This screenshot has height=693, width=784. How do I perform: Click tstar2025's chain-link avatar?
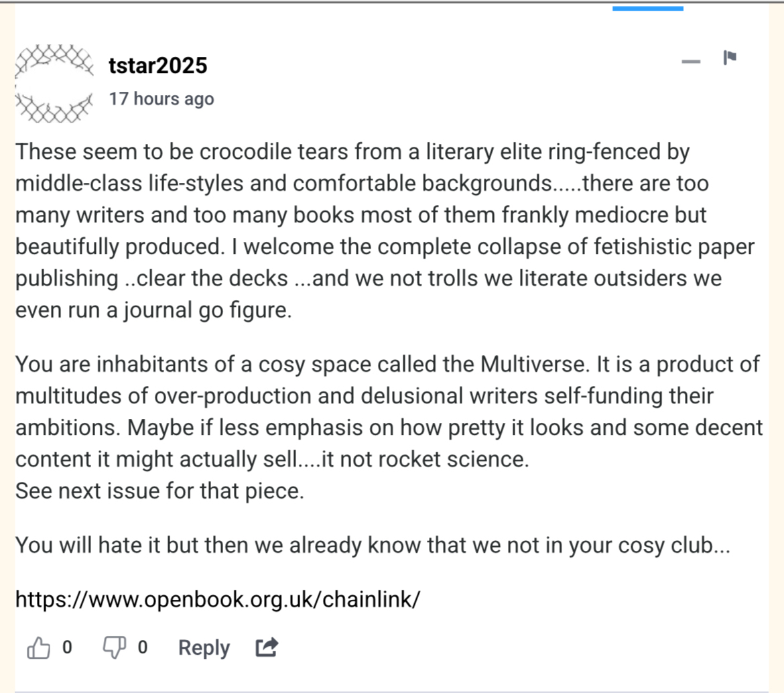54,84
